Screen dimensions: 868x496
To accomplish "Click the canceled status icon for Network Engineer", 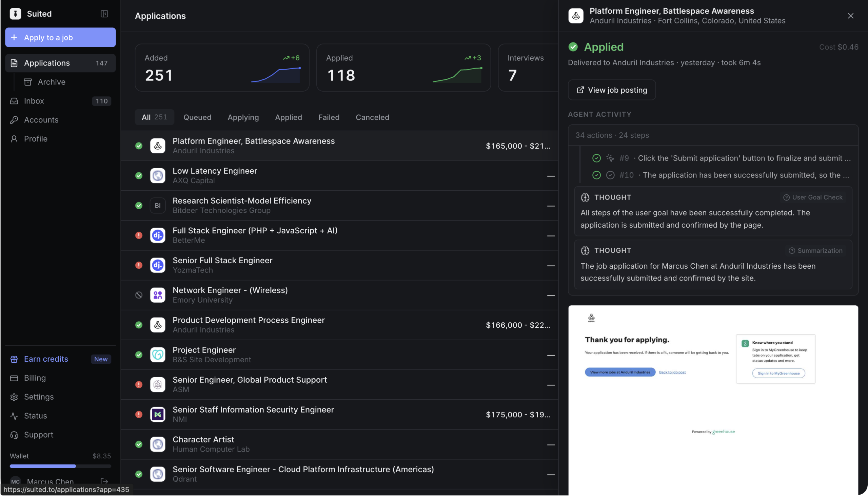I will (x=139, y=295).
